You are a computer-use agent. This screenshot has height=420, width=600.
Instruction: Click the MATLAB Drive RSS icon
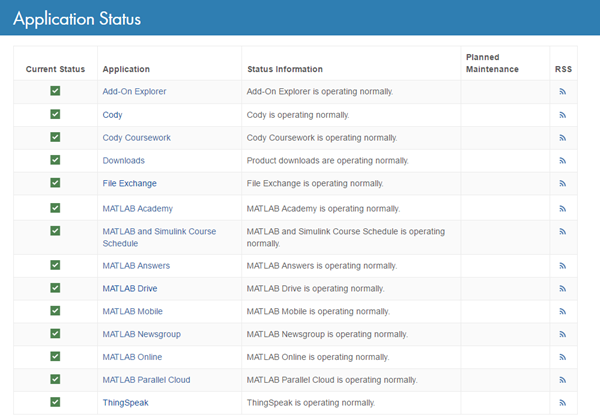pyautogui.click(x=563, y=289)
